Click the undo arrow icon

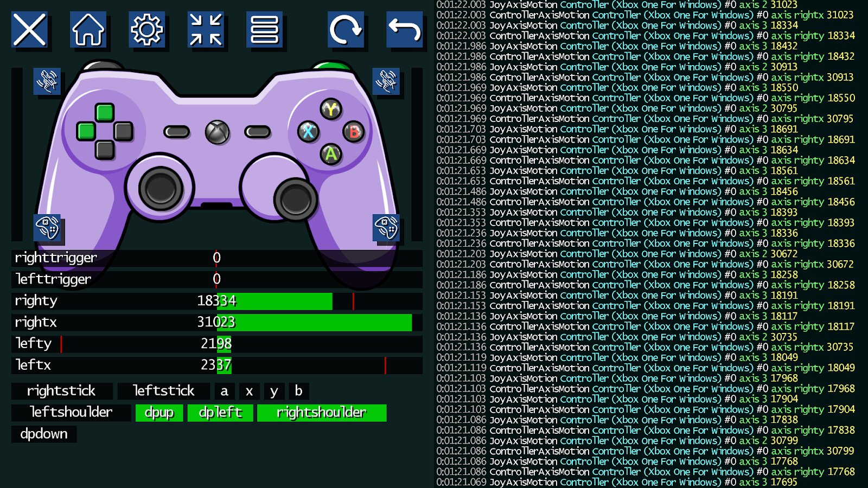pyautogui.click(x=404, y=31)
